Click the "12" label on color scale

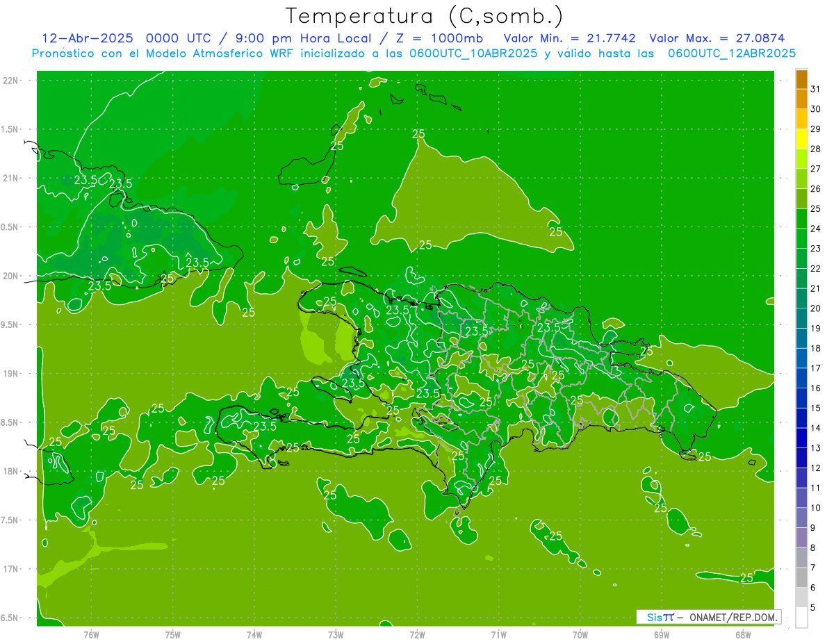coord(816,468)
